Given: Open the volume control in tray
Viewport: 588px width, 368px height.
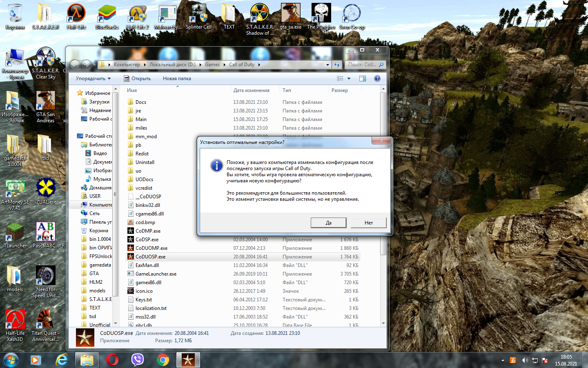Looking at the screenshot, I should (x=525, y=360).
